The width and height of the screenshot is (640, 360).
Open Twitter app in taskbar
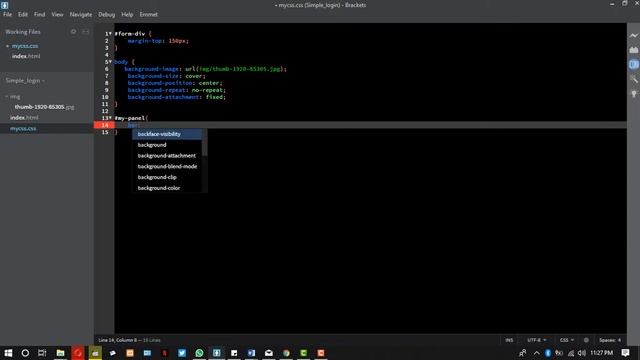[182, 353]
